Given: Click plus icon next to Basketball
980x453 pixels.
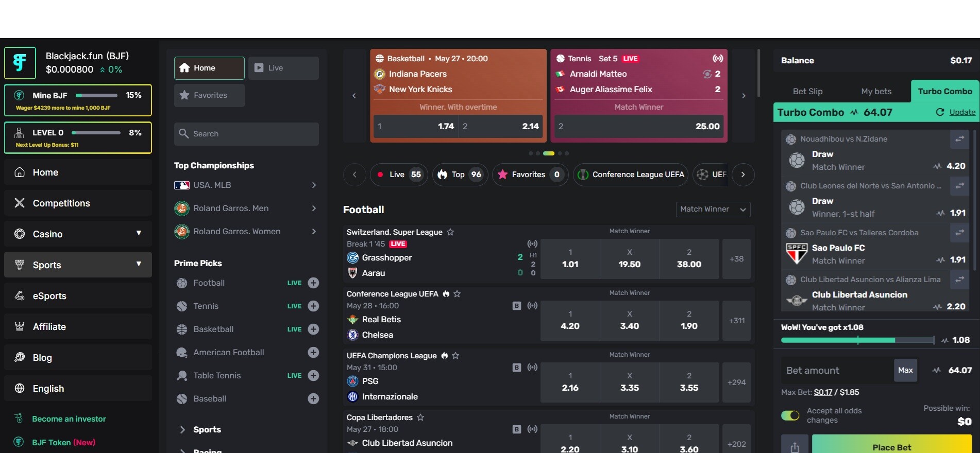Looking at the screenshot, I should [313, 329].
